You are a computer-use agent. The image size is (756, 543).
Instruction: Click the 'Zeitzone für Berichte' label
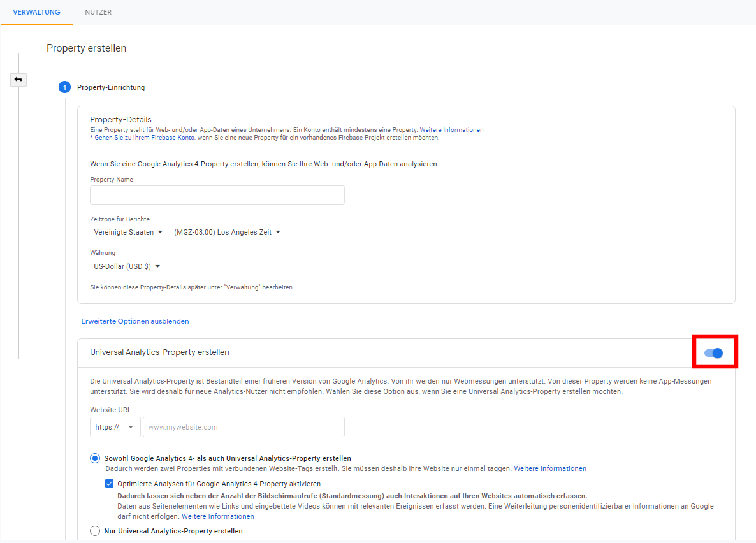(x=120, y=219)
